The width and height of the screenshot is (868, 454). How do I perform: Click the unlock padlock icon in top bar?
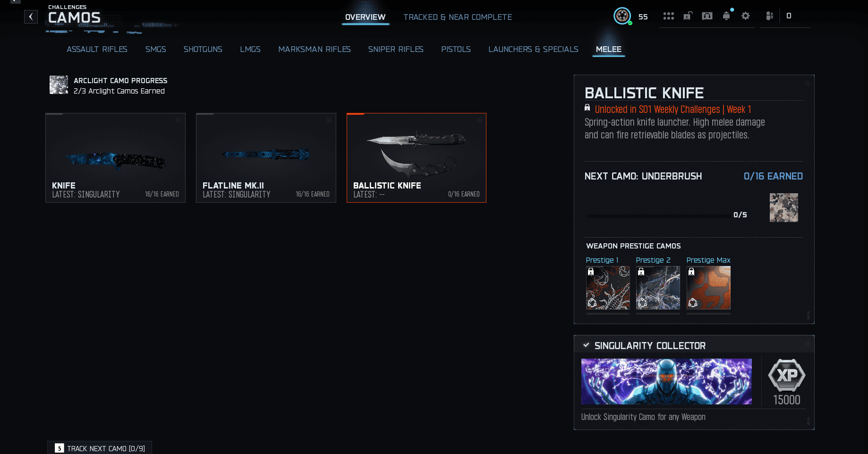coord(688,16)
